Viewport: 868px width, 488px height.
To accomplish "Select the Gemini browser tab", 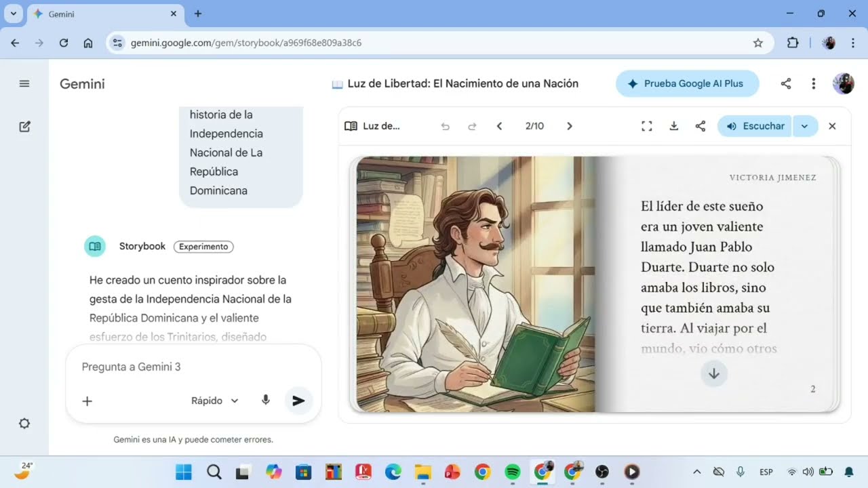I will [x=105, y=14].
